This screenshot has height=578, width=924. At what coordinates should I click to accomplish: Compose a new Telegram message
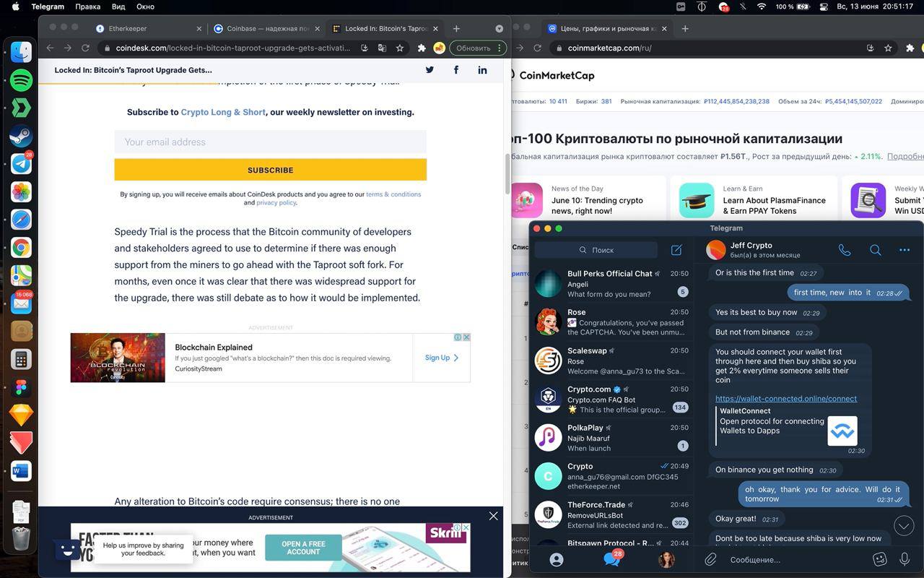coord(676,250)
